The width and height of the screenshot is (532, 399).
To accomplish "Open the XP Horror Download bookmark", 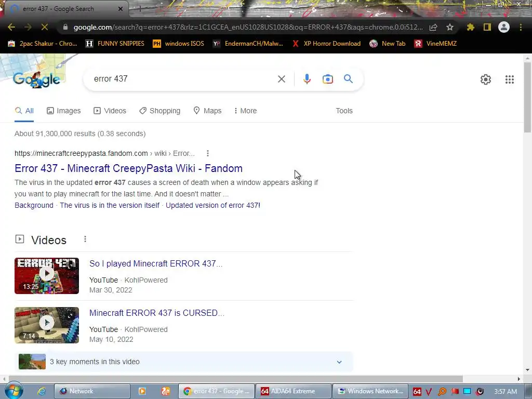I will coord(326,44).
